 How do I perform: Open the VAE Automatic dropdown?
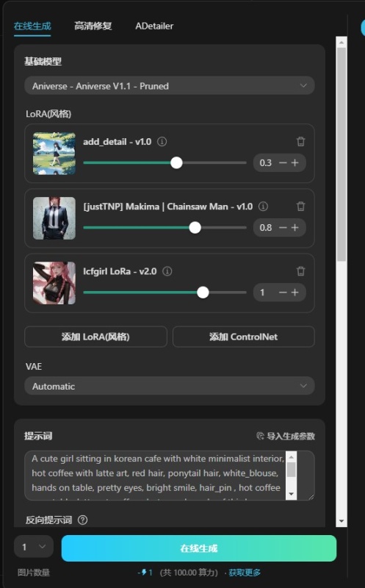click(x=170, y=386)
